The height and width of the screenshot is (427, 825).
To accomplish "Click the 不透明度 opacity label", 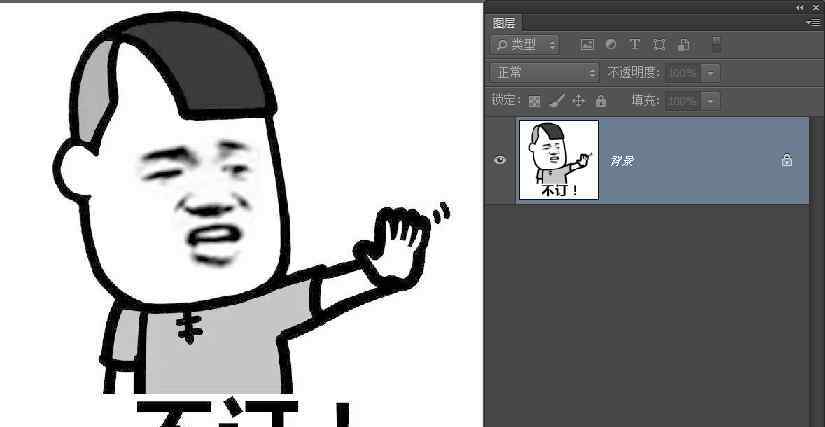I will [634, 73].
